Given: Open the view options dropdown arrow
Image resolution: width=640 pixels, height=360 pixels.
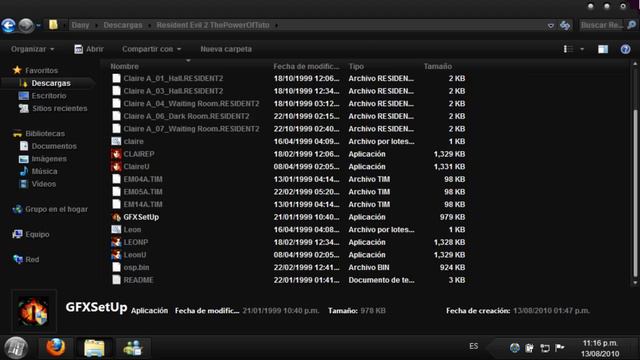Looking at the screenshot, I should point(582,49).
